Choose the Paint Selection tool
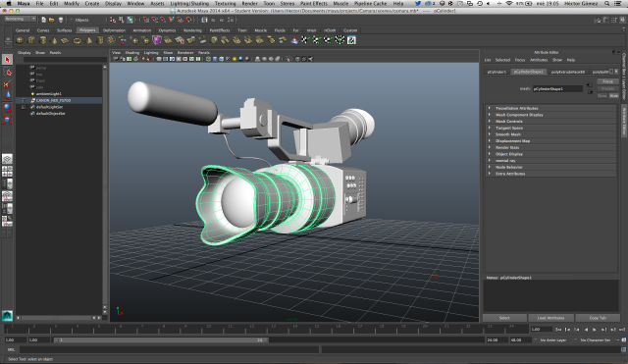 [7, 83]
